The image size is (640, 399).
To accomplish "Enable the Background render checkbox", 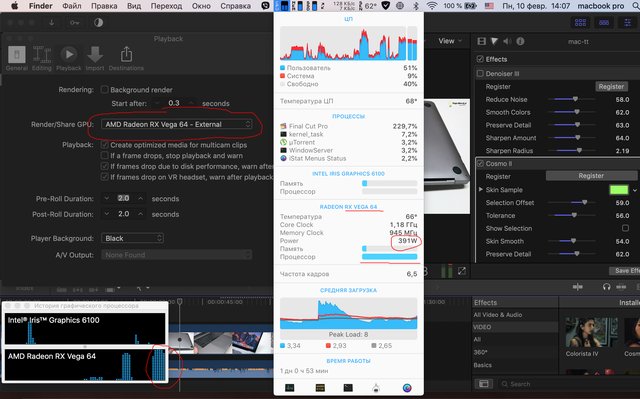I will tap(104, 89).
